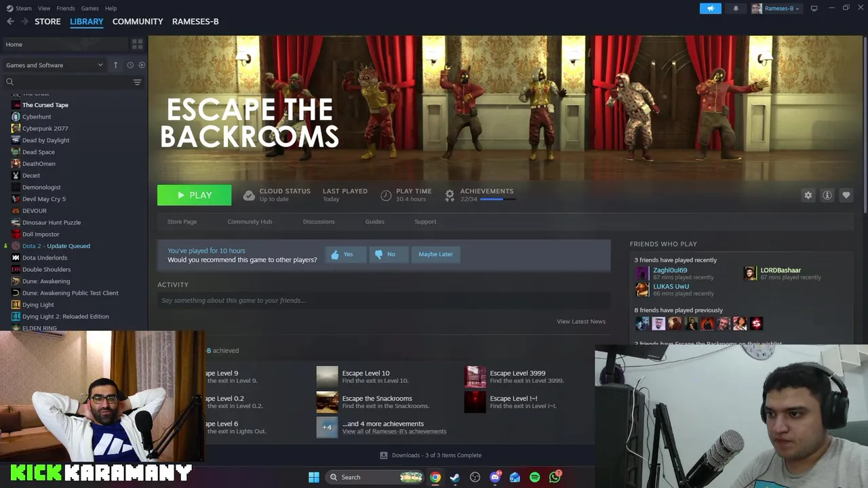The image size is (868, 488).
Task: Click the Achievements gear icon
Action: click(x=450, y=195)
